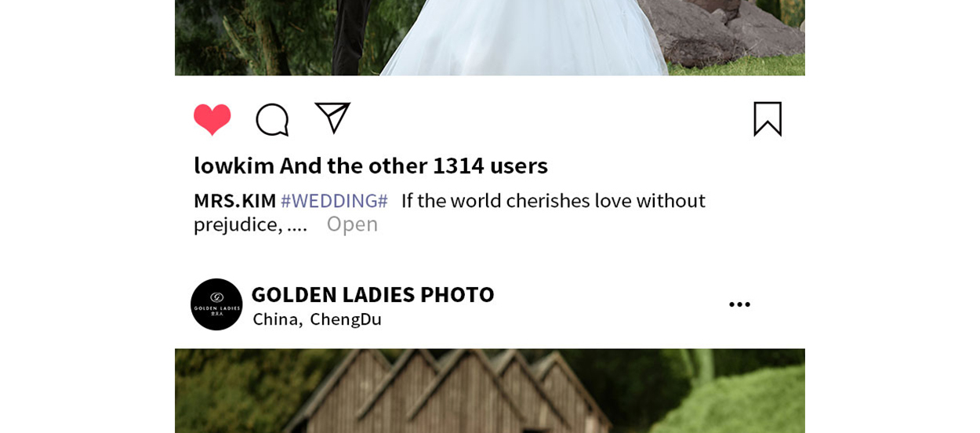This screenshot has height=433, width=980.
Task: View the Golden Ladies round profile avatar
Action: (x=216, y=304)
